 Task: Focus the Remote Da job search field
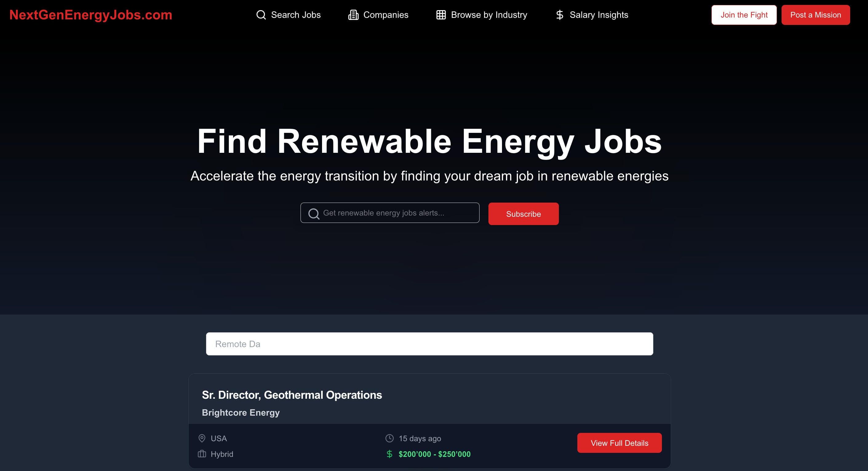(429, 344)
